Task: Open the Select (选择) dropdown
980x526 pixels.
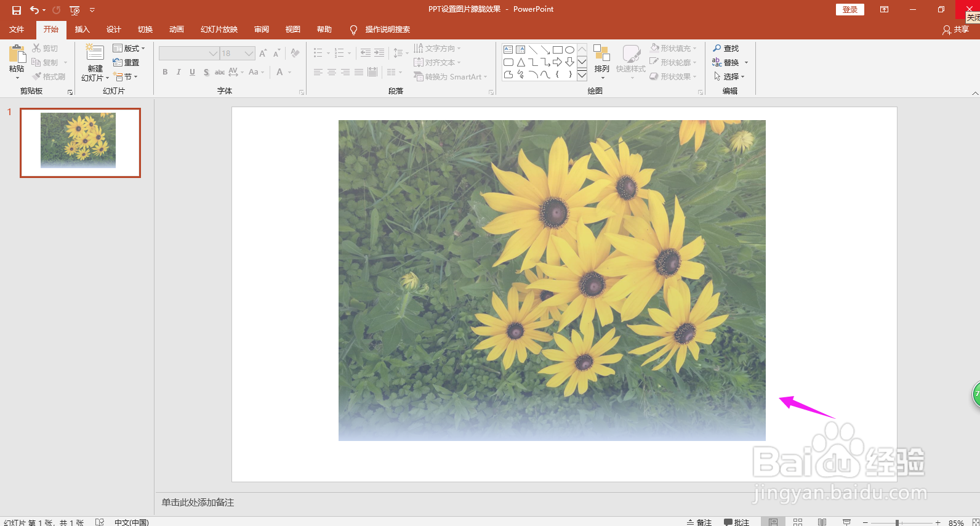Action: point(729,76)
